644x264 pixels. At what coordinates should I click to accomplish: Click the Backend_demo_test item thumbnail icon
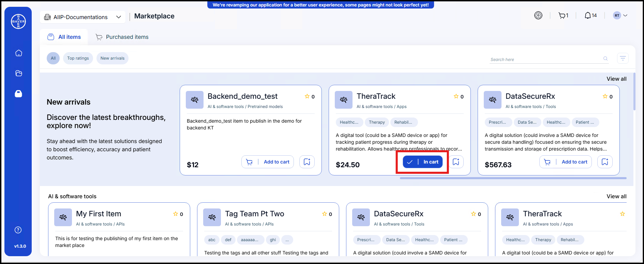pyautogui.click(x=195, y=100)
